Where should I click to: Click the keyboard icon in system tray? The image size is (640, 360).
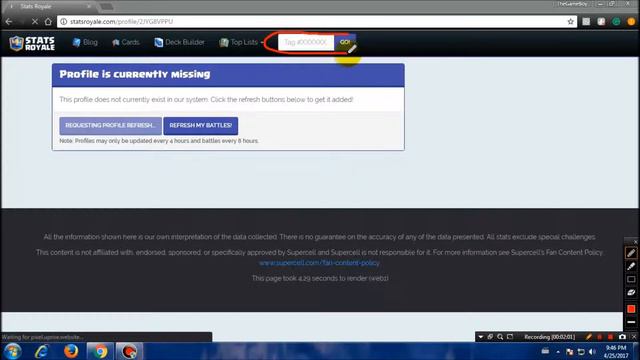pyautogui.click(x=545, y=351)
